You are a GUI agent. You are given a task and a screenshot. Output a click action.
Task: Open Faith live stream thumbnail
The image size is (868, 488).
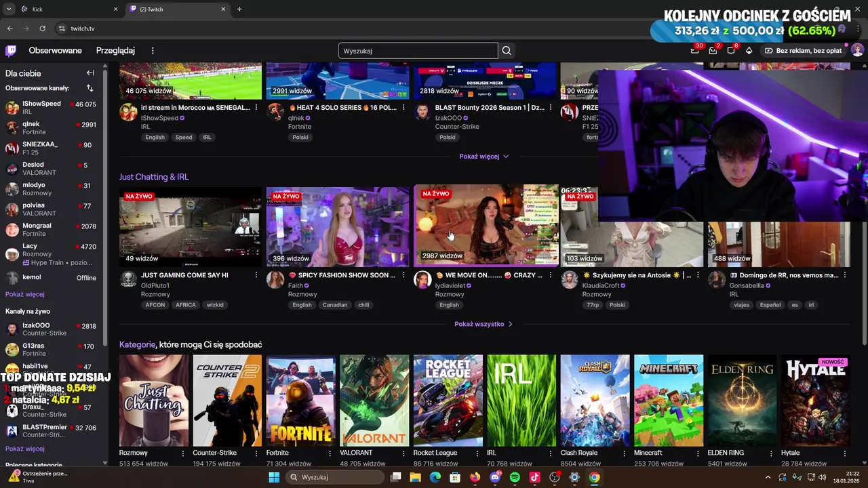338,228
